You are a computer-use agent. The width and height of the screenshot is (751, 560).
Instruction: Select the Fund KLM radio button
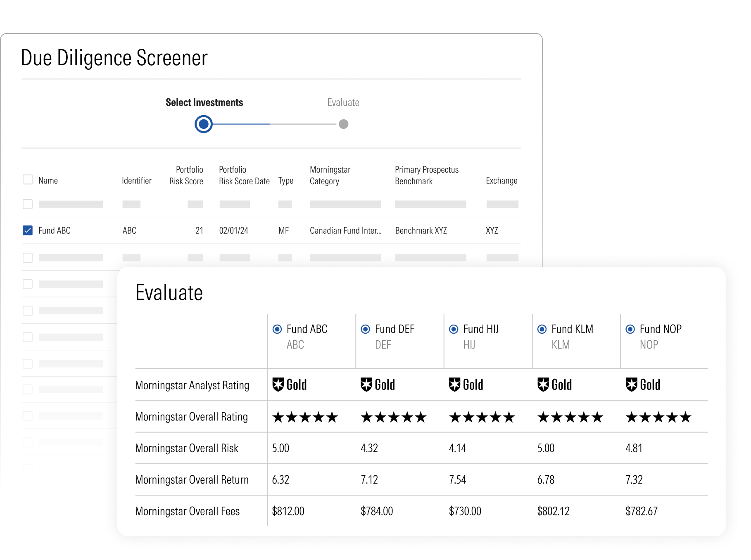pyautogui.click(x=542, y=329)
